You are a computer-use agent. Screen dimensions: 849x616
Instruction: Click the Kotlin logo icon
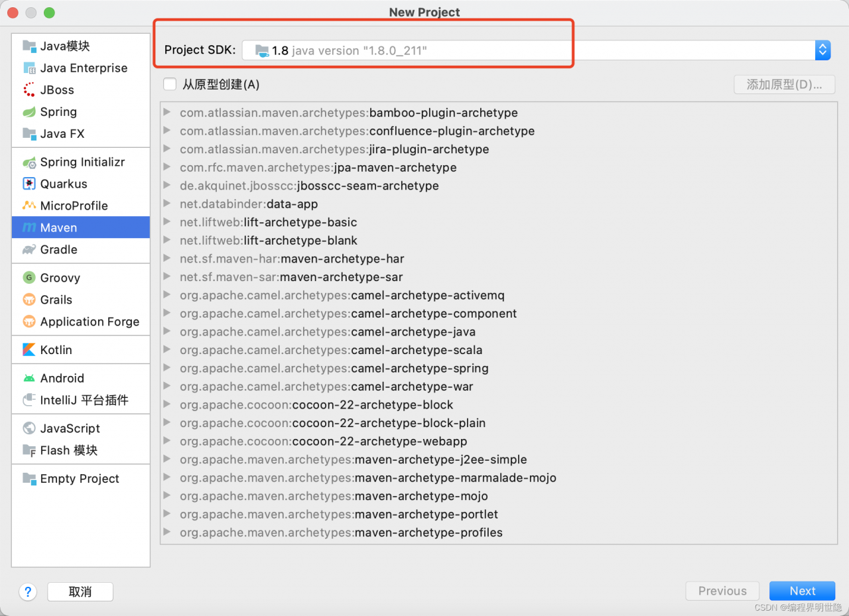coord(29,349)
